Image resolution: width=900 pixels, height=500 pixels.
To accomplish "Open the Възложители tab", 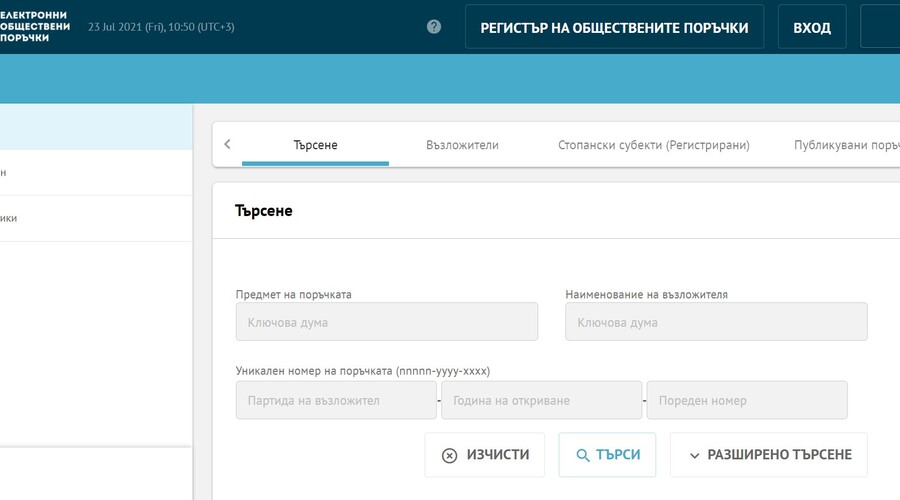I will (x=462, y=145).
